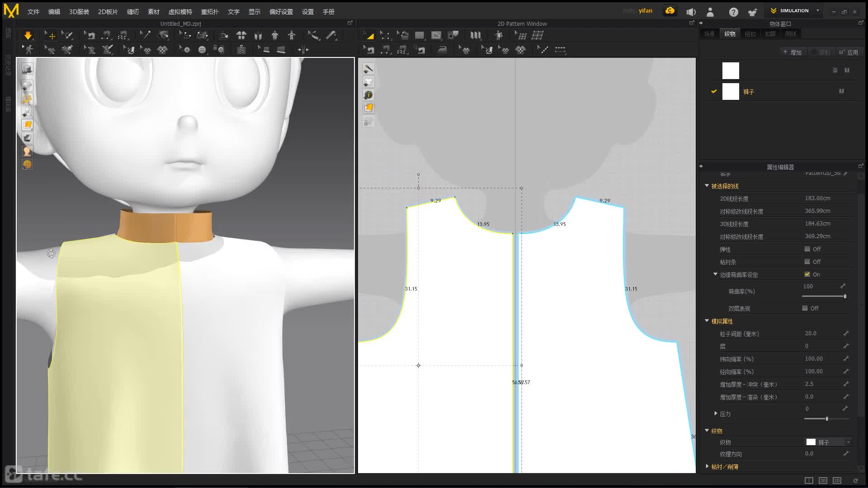Select the rectangle pattern tool

click(x=420, y=35)
